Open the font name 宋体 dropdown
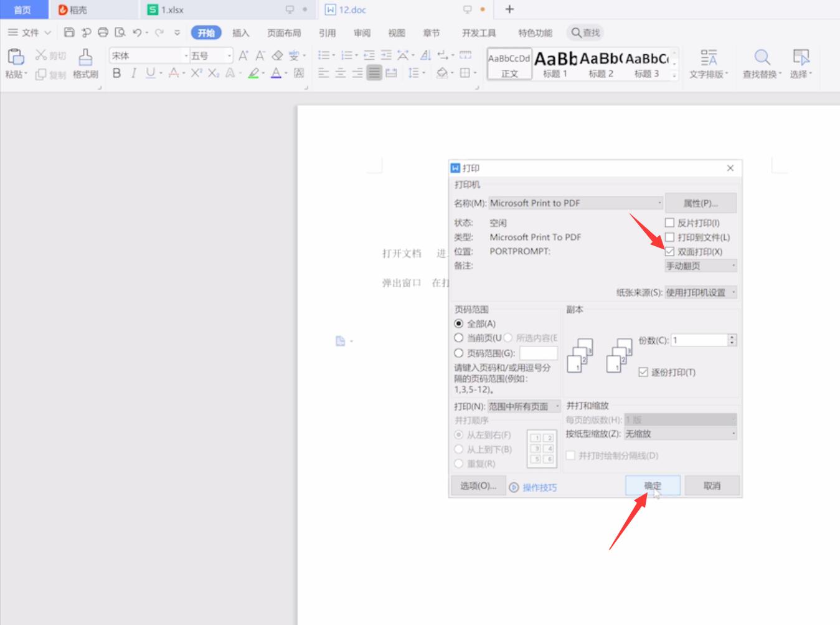Image resolution: width=840 pixels, height=625 pixels. pos(186,55)
